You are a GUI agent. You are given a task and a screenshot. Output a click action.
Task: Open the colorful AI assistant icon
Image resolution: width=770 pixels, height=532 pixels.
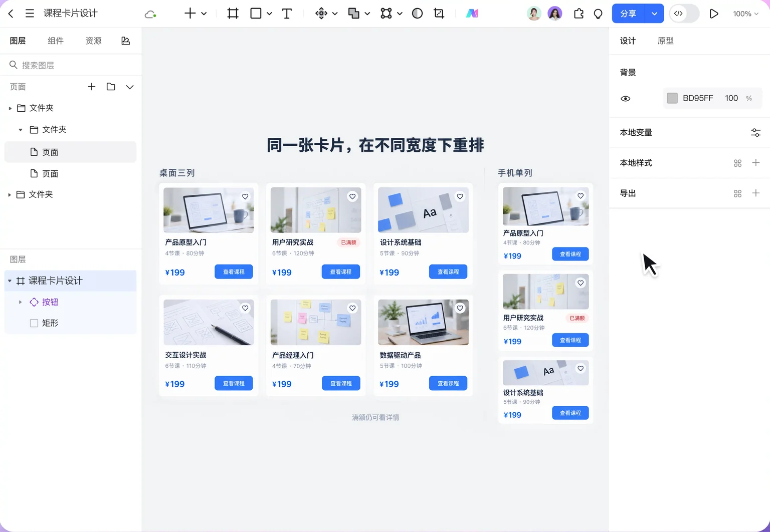pos(472,14)
